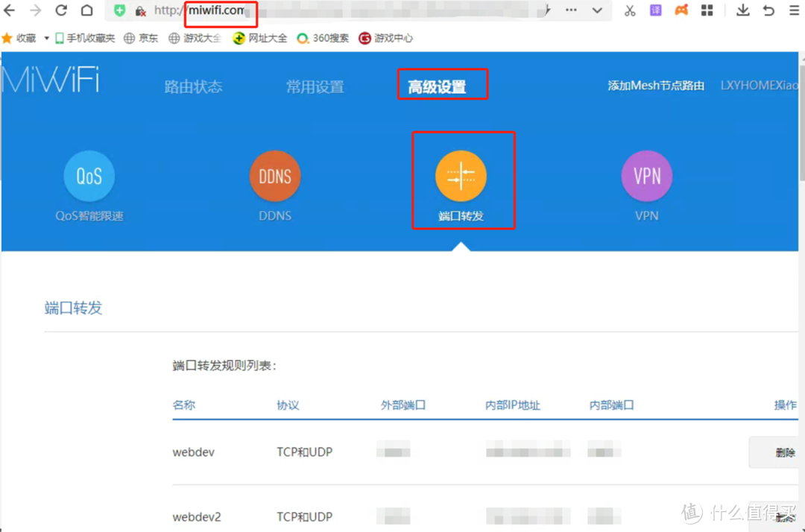Image resolution: width=805 pixels, height=532 pixels.
Task: Reload the page with the refresh icon
Action: coord(61,10)
